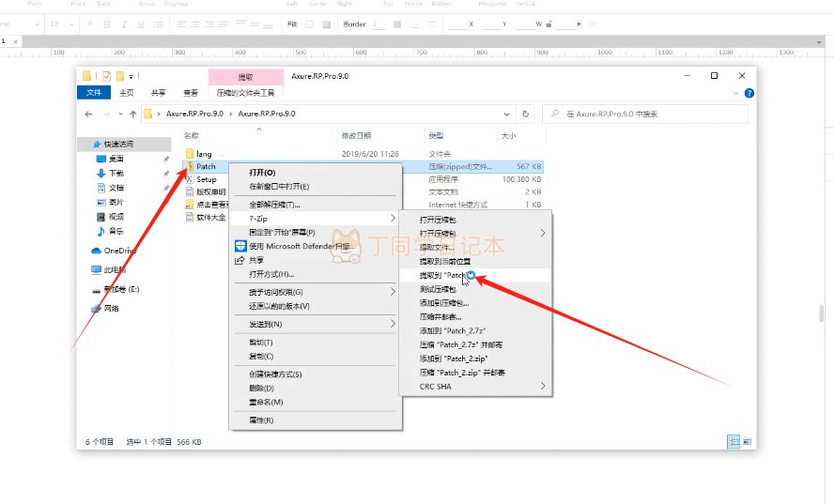The height and width of the screenshot is (504, 834).
Task: Click the Patch zip file icon
Action: pyautogui.click(x=189, y=166)
